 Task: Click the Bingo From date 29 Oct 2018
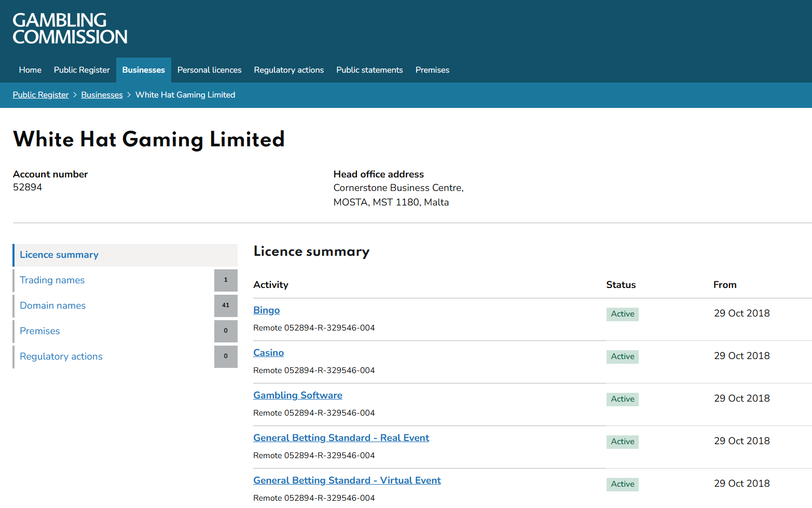click(742, 313)
